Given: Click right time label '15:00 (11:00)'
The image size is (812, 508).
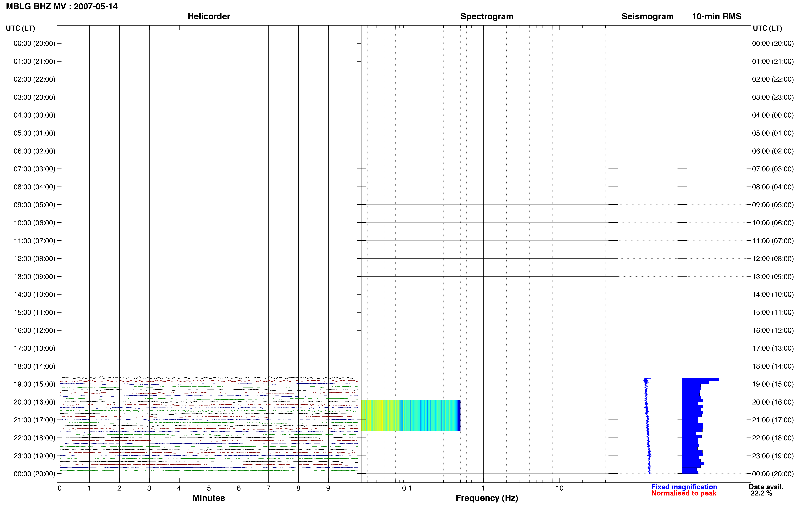Looking at the screenshot, I should (773, 312).
